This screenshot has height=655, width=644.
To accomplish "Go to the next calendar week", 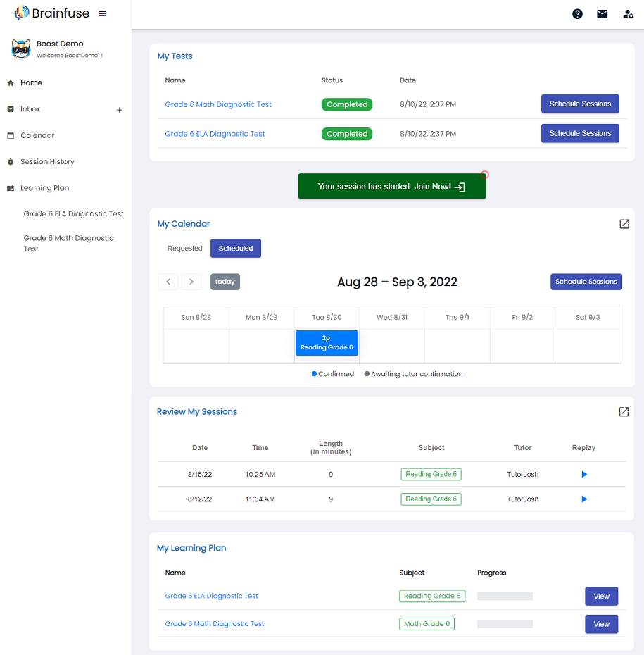I will point(191,282).
